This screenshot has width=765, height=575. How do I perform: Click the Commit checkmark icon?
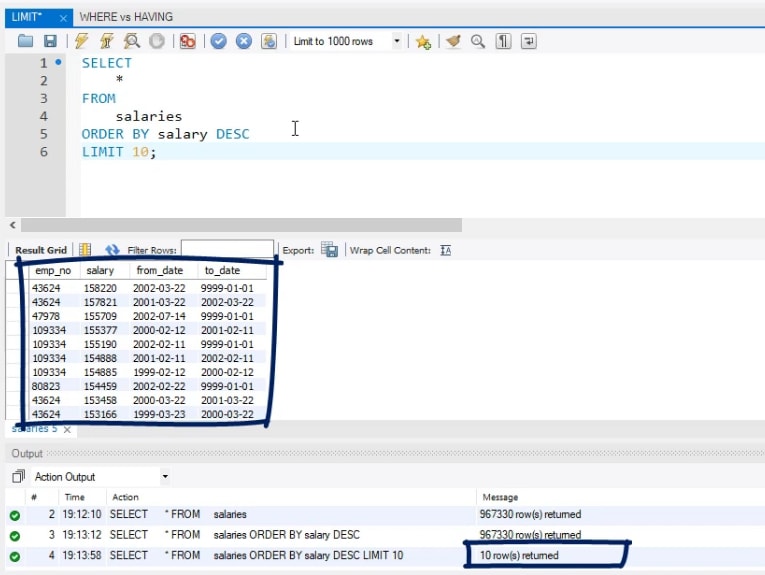(218, 41)
